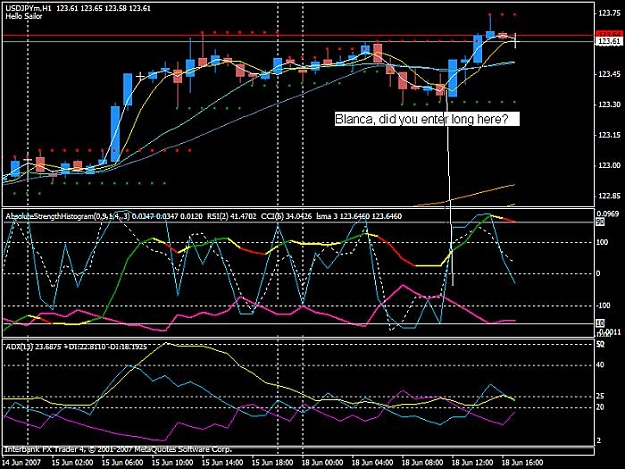Viewport: 625px width, 469px height.
Task: Click the 20 level label in ADX panel
Action: pos(600,407)
